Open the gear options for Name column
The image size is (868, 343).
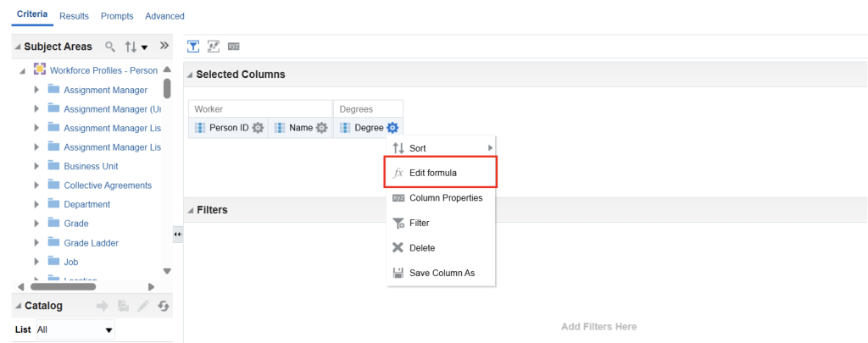(x=321, y=128)
